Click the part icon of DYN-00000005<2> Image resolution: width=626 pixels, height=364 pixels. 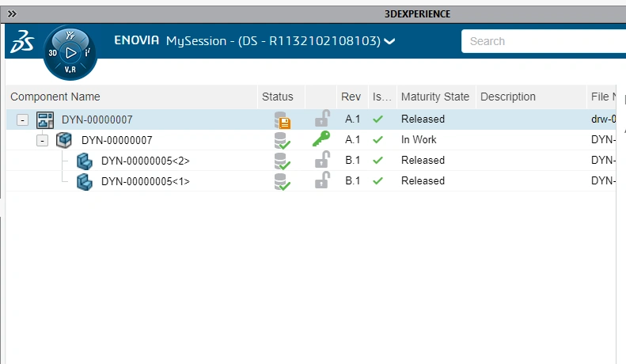pyautogui.click(x=84, y=161)
